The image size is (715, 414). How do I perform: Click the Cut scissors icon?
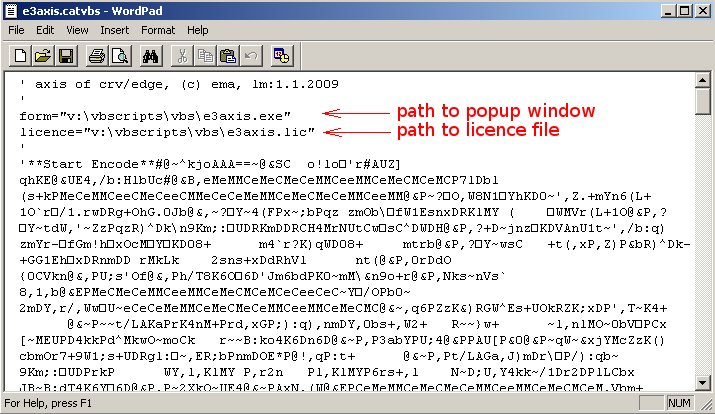(182, 54)
